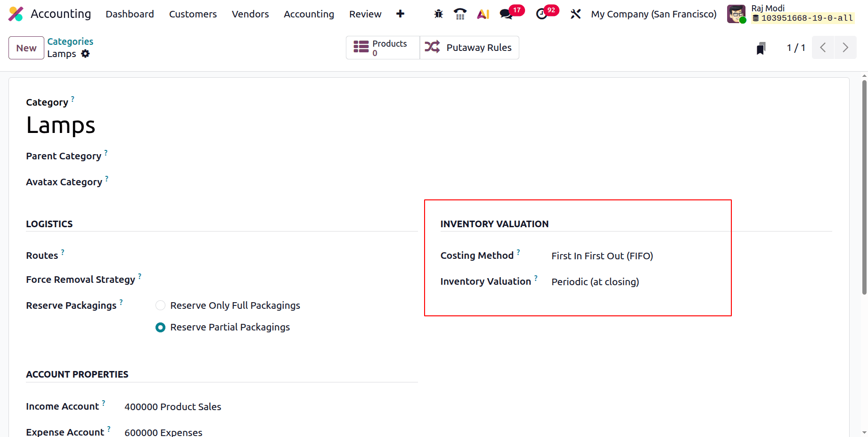Viewport: 868px width, 437px height.
Task: Open the debug bug icon
Action: 438,14
